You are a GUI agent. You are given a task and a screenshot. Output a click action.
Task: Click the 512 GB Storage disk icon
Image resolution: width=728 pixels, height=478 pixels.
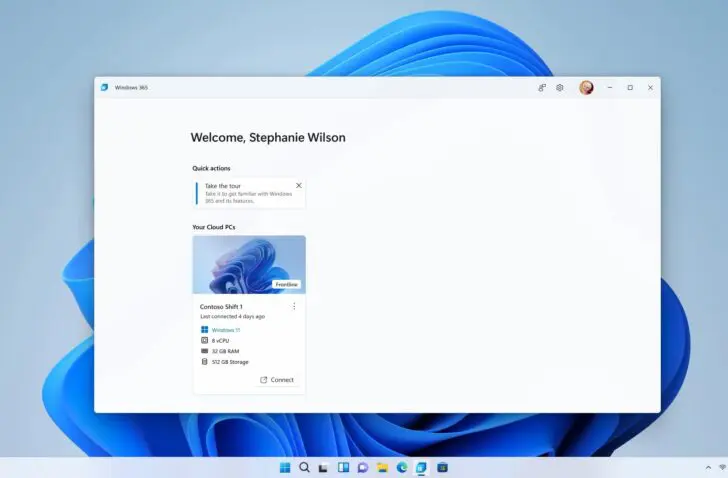click(204, 362)
